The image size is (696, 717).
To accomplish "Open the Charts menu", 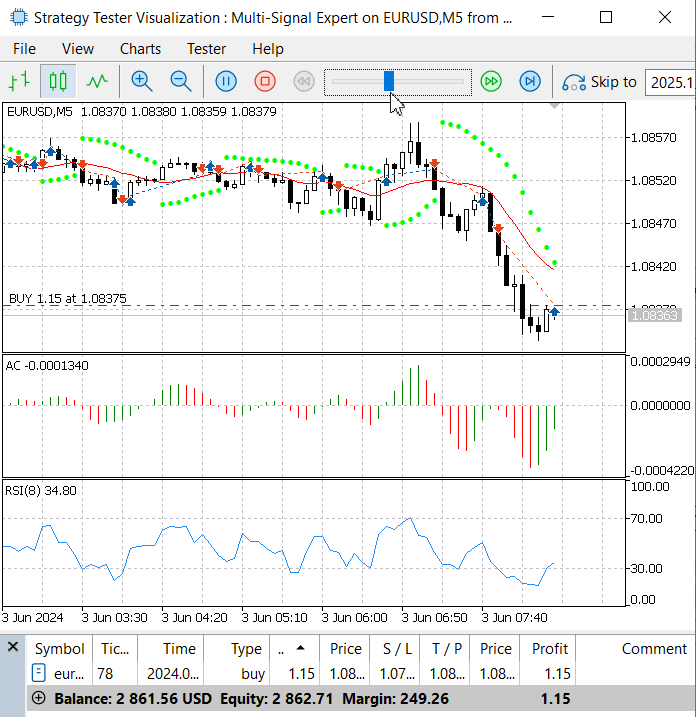I will coord(140,49).
